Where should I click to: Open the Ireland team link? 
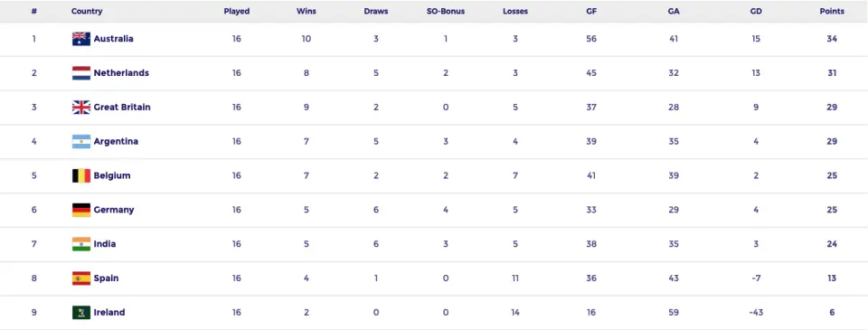click(x=109, y=313)
